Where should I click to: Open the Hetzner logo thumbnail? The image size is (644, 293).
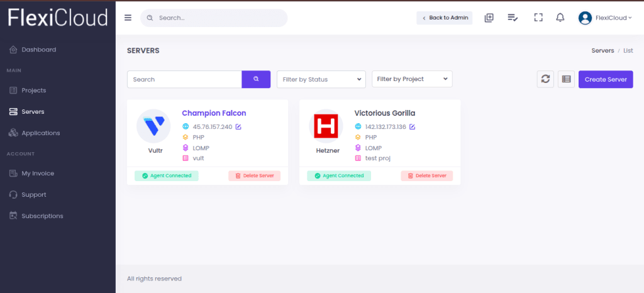click(326, 126)
